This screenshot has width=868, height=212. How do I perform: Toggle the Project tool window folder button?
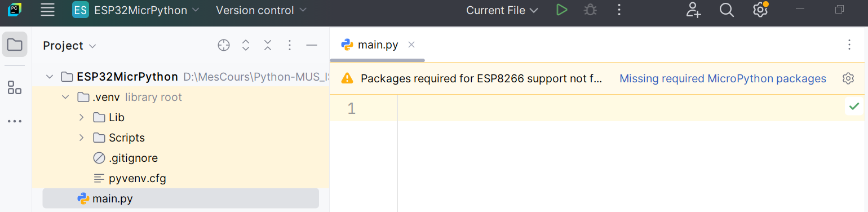click(15, 45)
